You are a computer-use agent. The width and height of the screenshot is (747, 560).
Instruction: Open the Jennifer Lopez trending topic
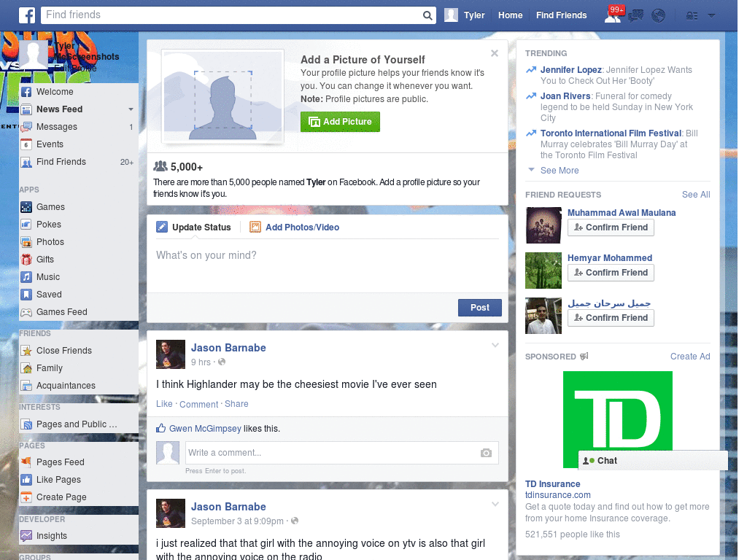coord(570,70)
